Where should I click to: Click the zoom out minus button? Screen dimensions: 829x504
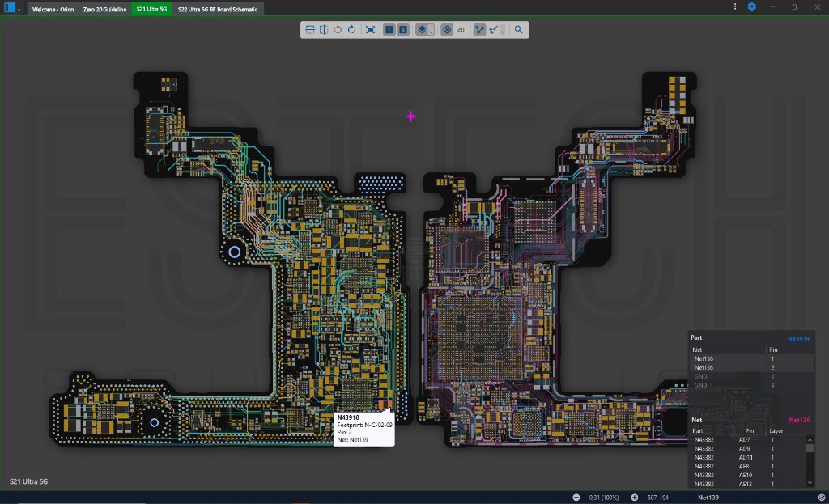(x=576, y=498)
